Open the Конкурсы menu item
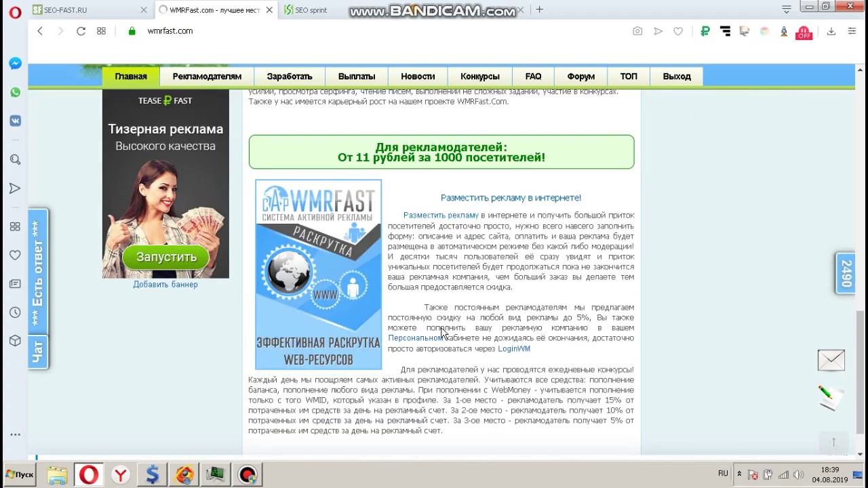This screenshot has width=868, height=488. [x=480, y=77]
